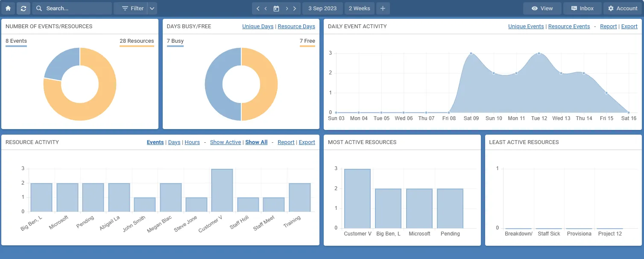Toggle the 7 Busy legend item
644x259 pixels.
point(175,42)
